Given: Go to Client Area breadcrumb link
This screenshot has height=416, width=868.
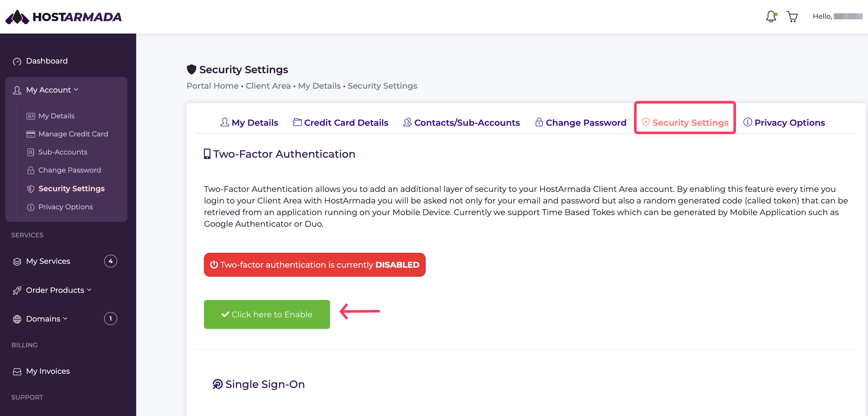Looking at the screenshot, I should 268,86.
